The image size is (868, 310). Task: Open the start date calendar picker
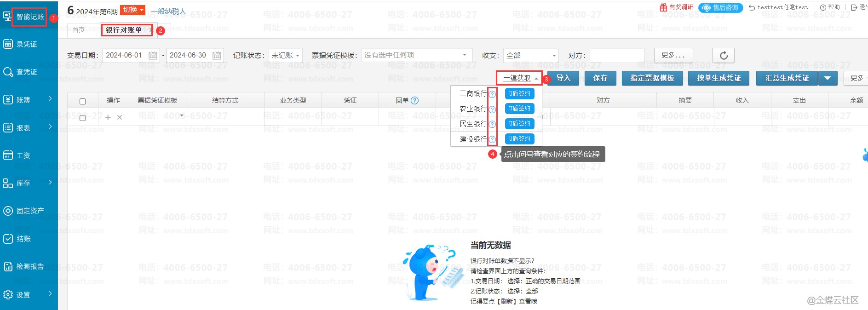153,56
